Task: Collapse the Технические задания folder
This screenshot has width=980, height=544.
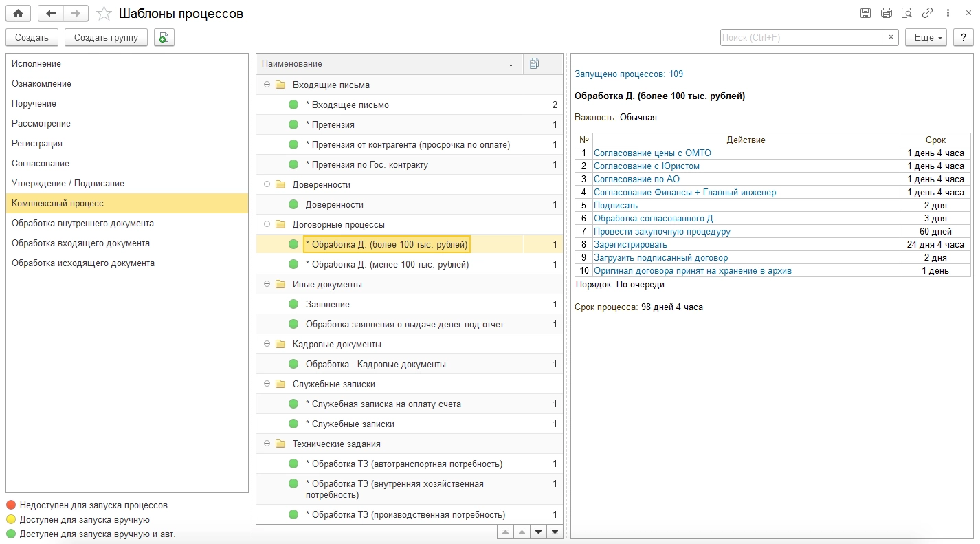Action: [267, 444]
